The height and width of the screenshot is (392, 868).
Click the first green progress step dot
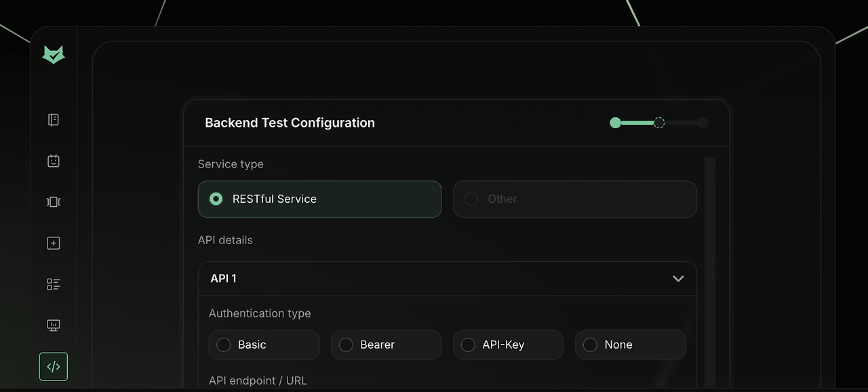pyautogui.click(x=616, y=123)
